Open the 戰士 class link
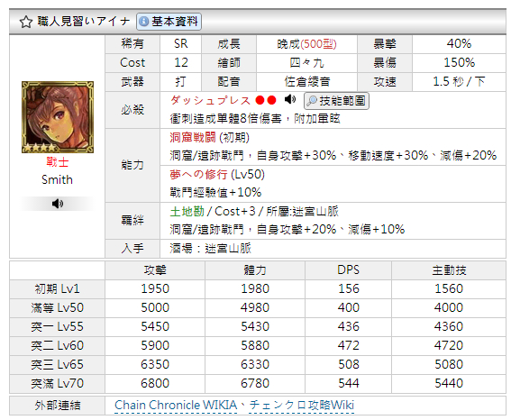 point(58,162)
